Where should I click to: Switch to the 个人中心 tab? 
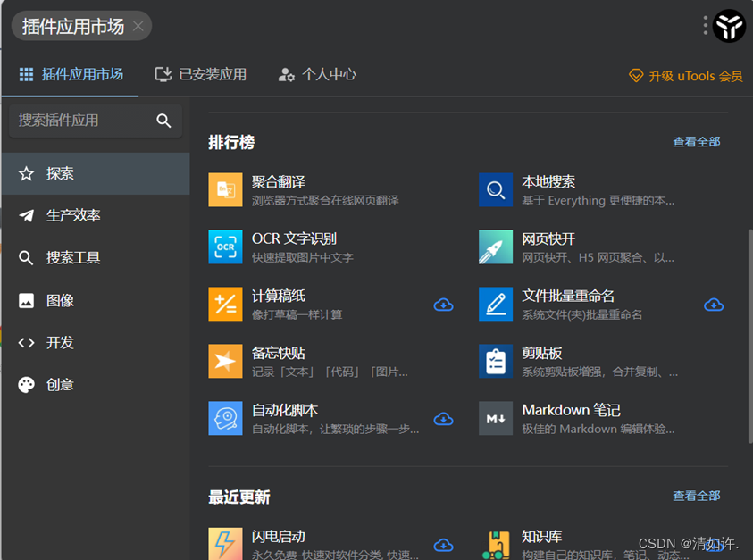(317, 74)
